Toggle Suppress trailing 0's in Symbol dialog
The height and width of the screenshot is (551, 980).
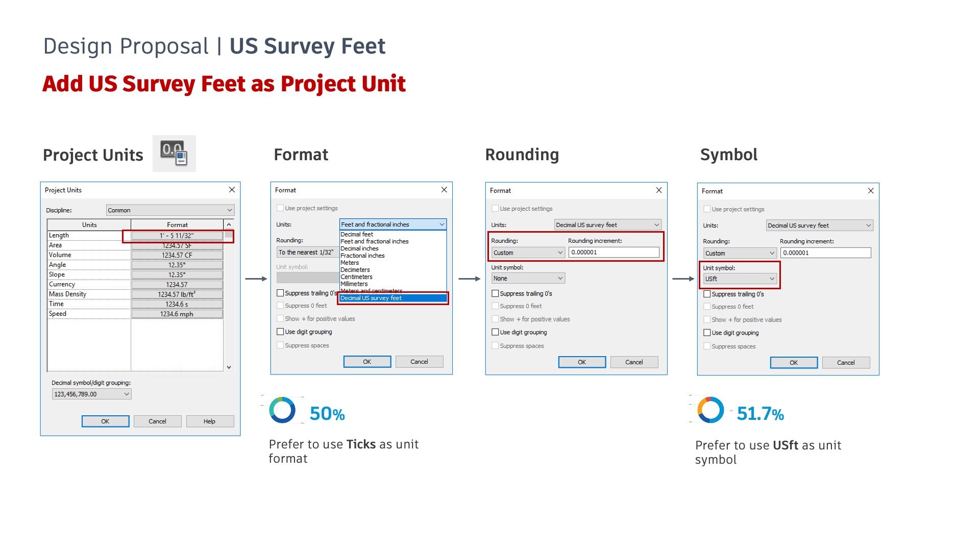click(x=707, y=294)
